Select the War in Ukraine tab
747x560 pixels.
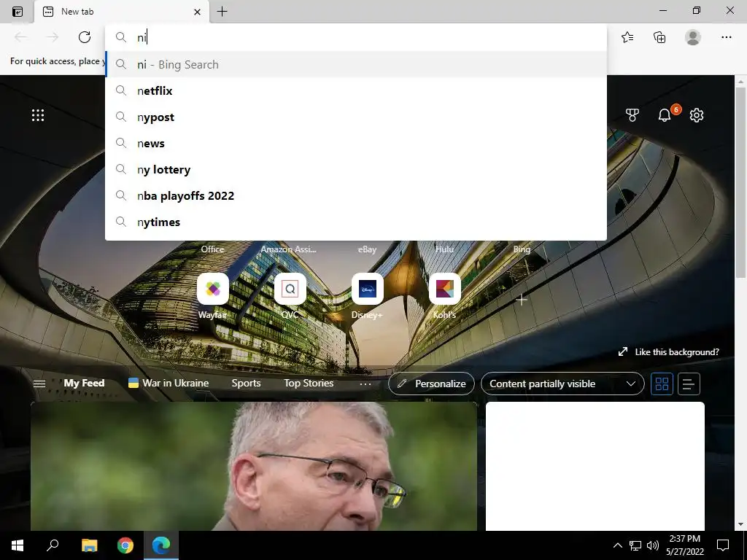click(x=169, y=384)
